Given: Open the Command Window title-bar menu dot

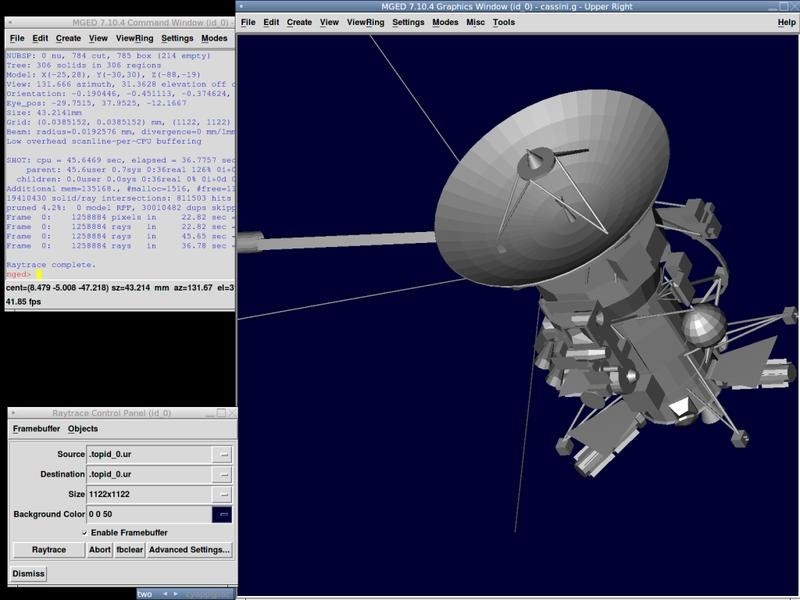Looking at the screenshot, I should 10,23.
